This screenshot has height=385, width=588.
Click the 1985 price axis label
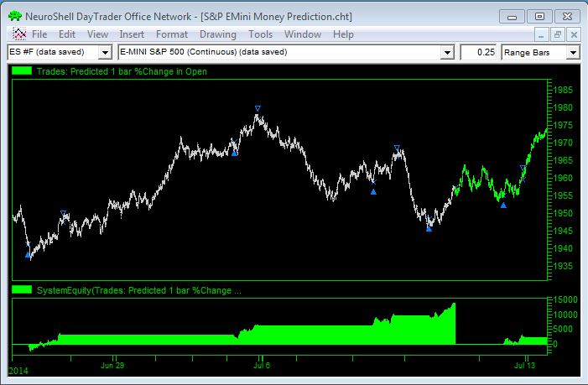point(563,90)
